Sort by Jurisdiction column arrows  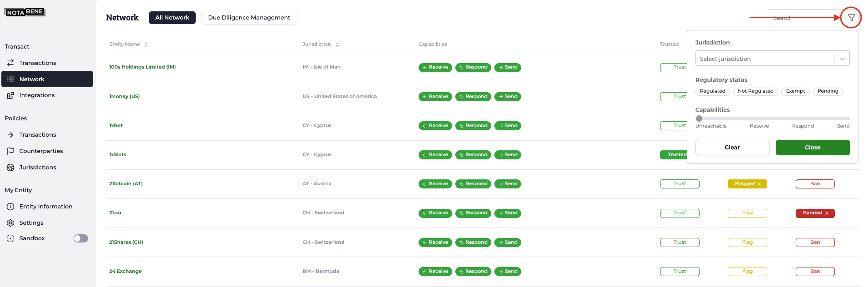tap(337, 45)
